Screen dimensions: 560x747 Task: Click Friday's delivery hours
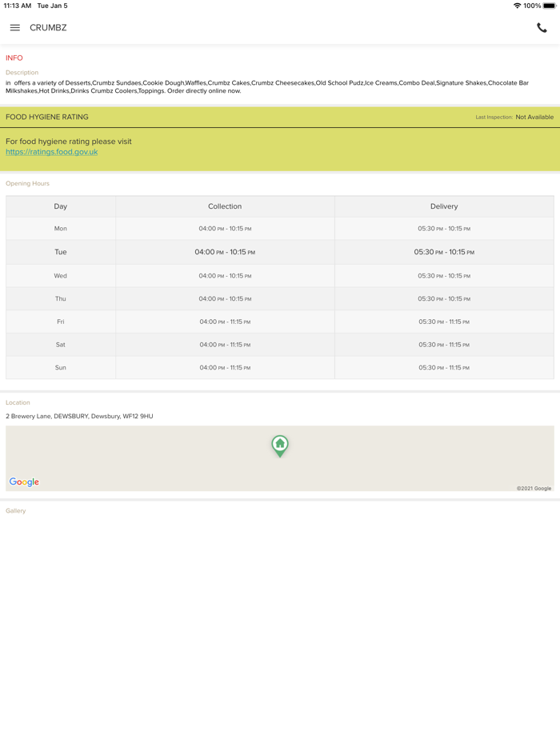tap(444, 322)
